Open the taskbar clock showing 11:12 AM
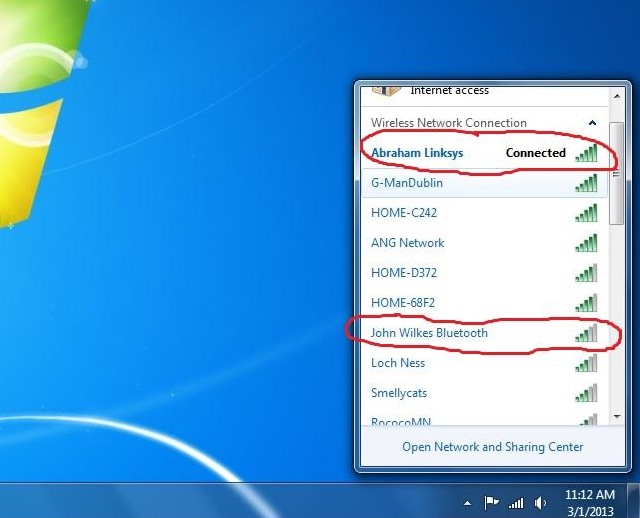 click(589, 502)
